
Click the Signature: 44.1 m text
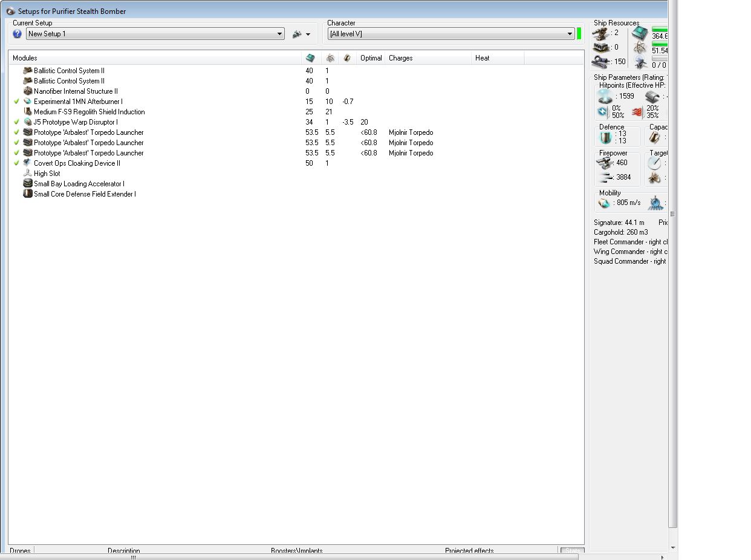619,223
